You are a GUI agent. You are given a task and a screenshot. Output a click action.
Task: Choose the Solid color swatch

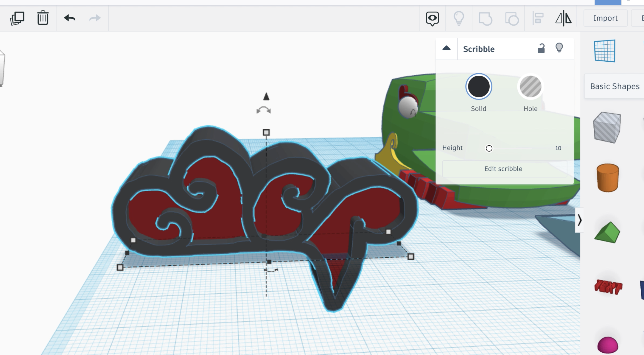pos(479,87)
